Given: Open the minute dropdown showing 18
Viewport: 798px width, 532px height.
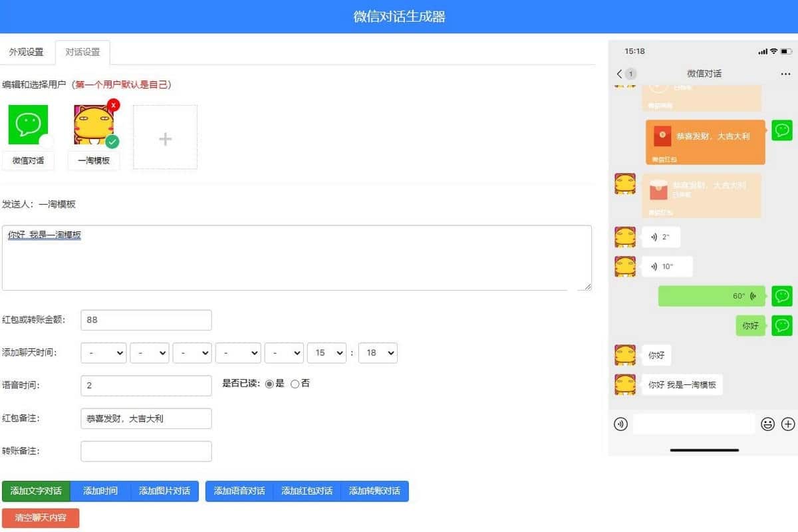Looking at the screenshot, I should click(378, 352).
